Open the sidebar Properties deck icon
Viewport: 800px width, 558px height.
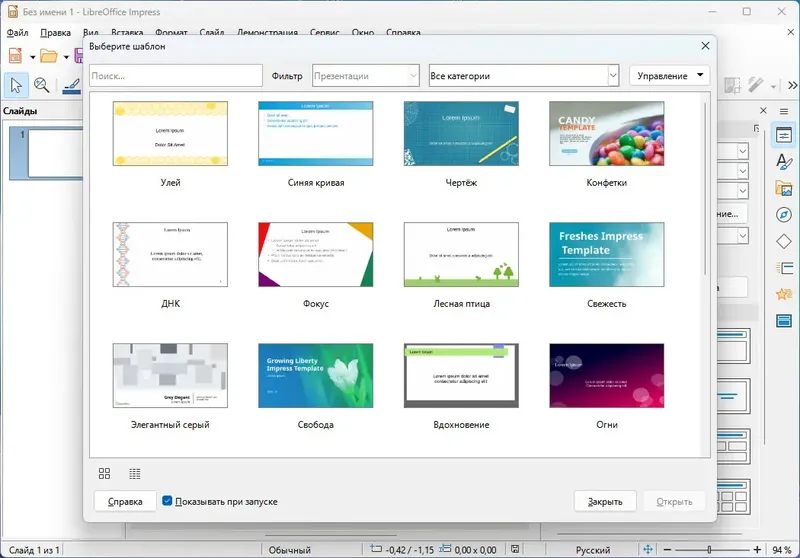(784, 135)
